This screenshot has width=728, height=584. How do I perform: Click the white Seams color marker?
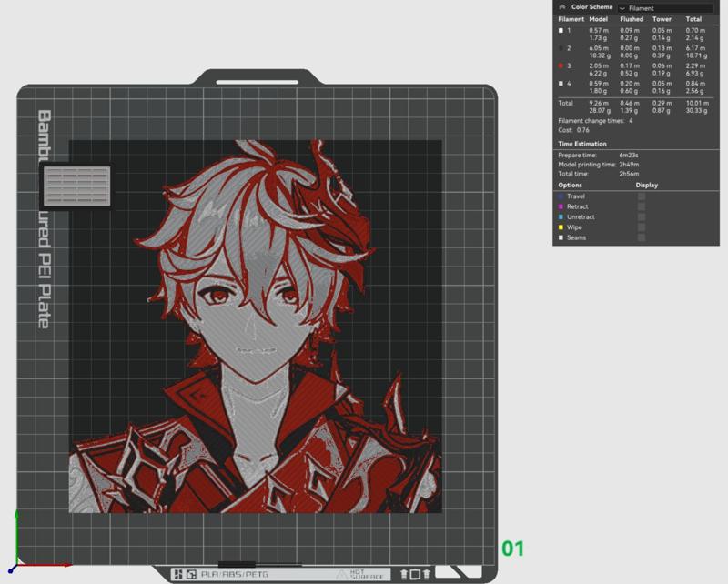click(x=561, y=237)
